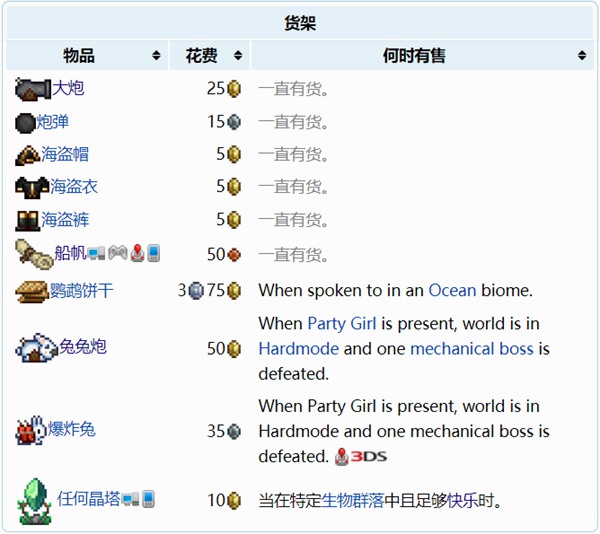Click the price 15 in 炮弹 row
This screenshot has width=600, height=534.
[x=216, y=122]
